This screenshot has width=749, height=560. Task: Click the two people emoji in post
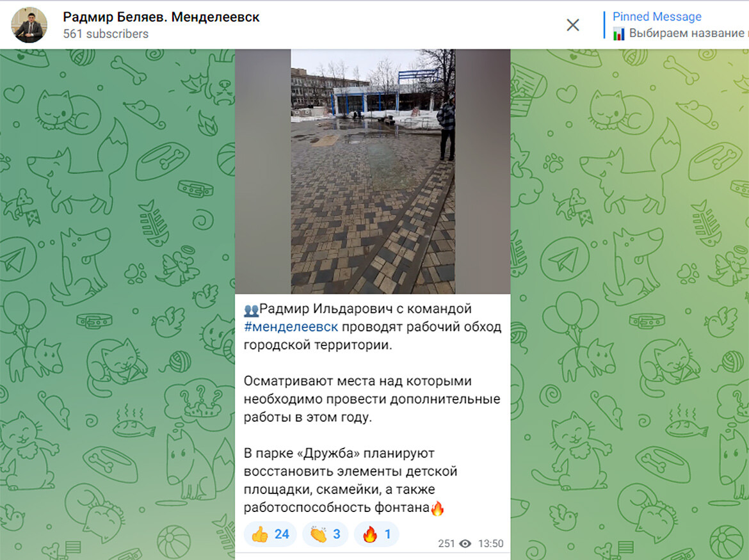click(251, 310)
